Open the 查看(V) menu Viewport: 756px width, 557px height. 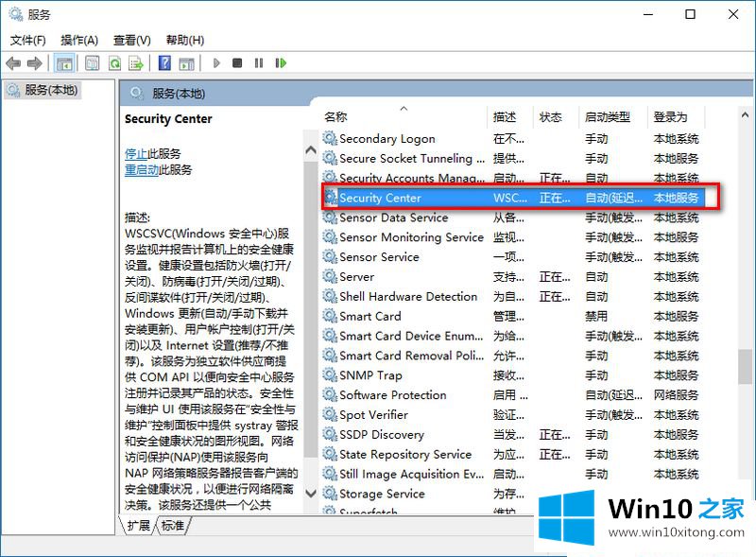pyautogui.click(x=132, y=40)
